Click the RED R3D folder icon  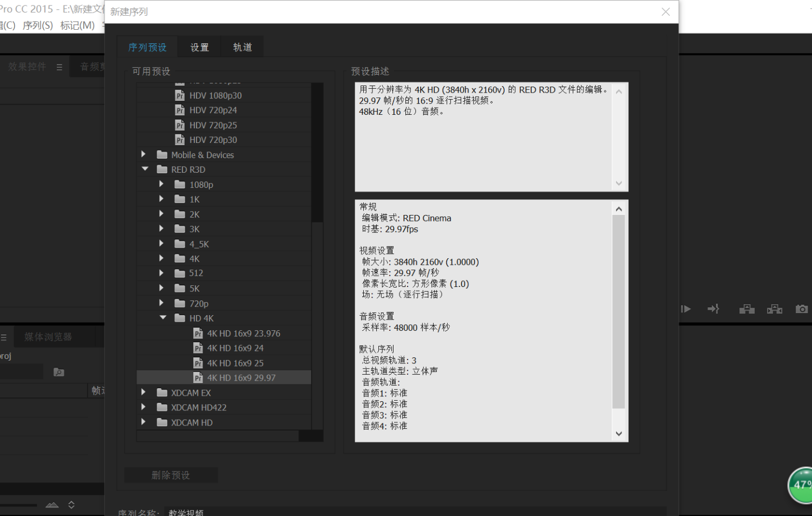click(x=162, y=169)
